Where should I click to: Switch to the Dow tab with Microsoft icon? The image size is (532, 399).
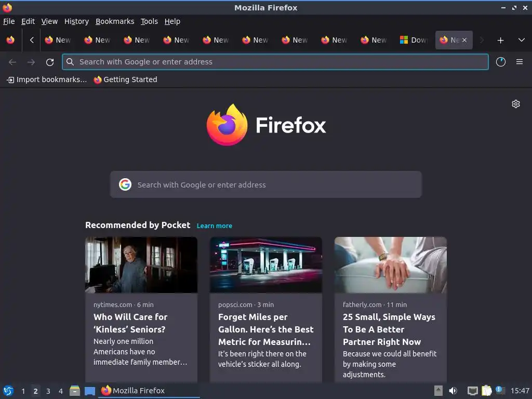click(414, 40)
